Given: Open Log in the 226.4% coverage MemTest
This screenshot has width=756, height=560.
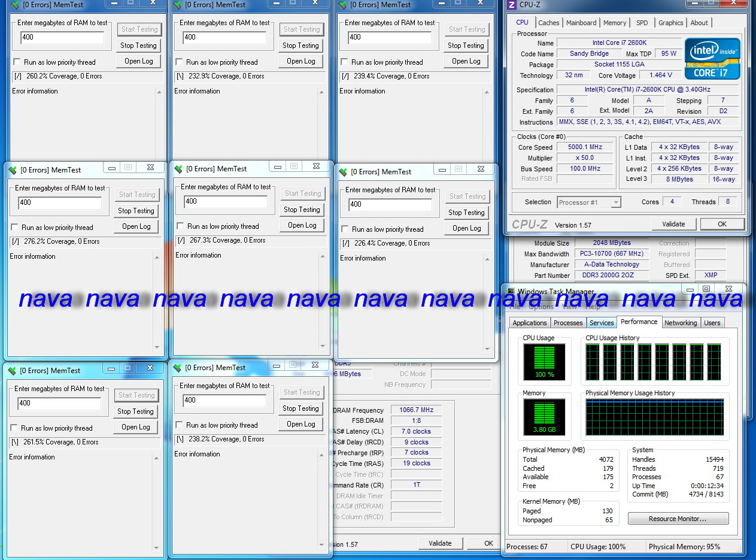Looking at the screenshot, I should (x=466, y=228).
